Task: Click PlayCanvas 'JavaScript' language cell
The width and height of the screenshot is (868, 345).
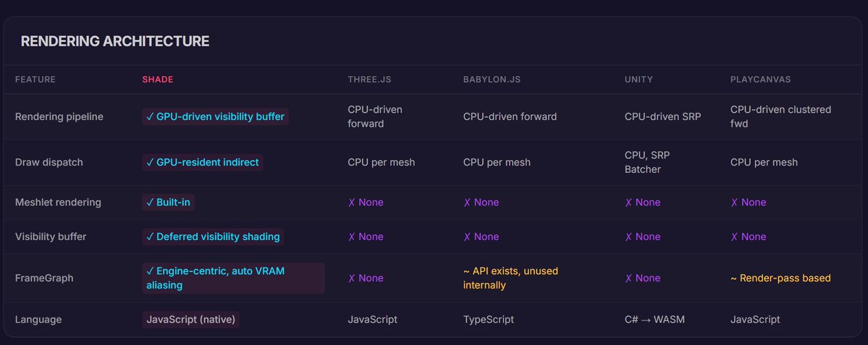Action: click(755, 320)
